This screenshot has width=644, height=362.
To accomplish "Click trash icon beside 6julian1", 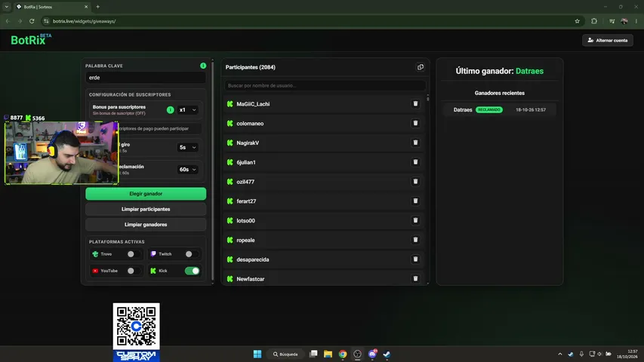I will pyautogui.click(x=415, y=162).
